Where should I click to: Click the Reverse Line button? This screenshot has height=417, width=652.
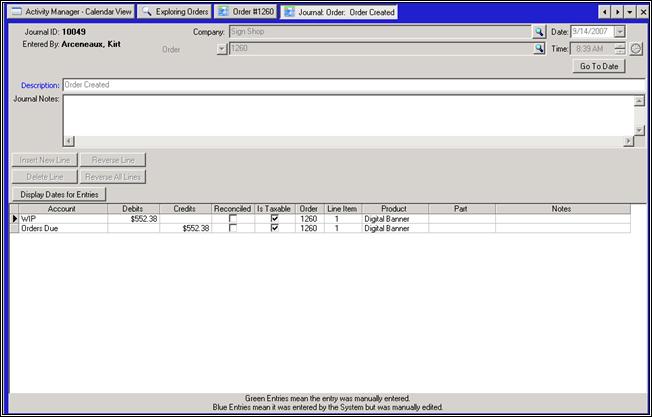click(113, 160)
